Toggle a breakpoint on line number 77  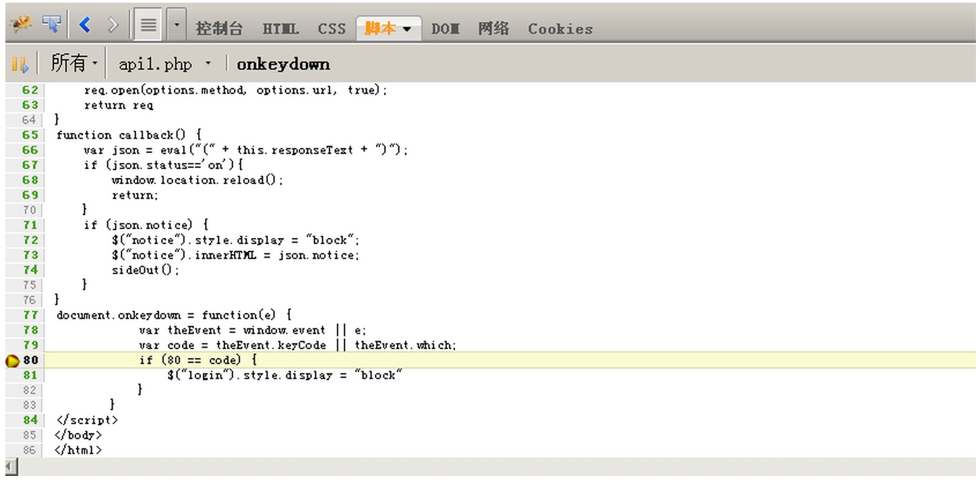(30, 315)
